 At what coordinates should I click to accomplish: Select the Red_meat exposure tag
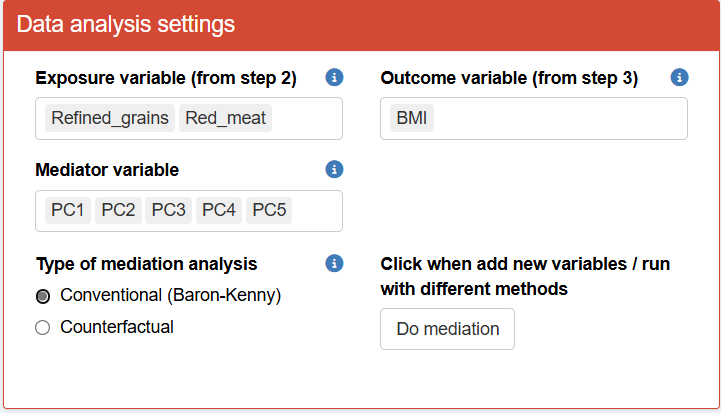point(226,118)
